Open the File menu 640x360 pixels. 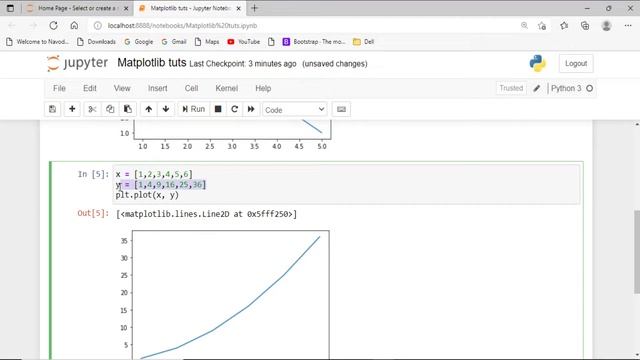[59, 89]
